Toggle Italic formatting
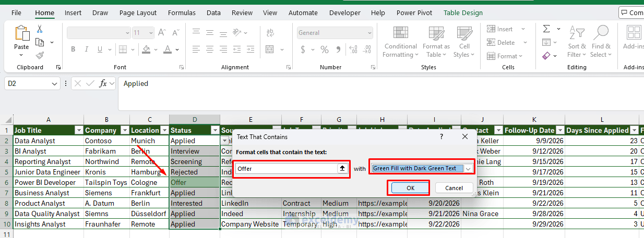Screen dimensions: 644x238 pos(88,49)
